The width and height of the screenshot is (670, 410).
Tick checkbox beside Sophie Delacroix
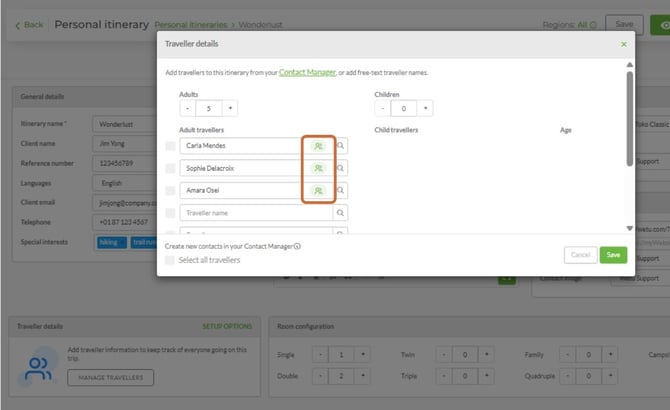[x=170, y=168]
